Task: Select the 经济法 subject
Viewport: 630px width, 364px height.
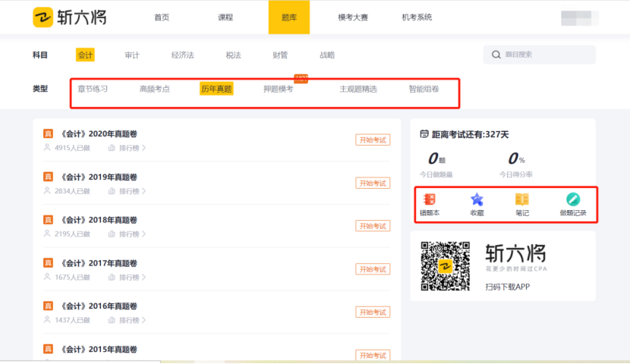Action: [182, 55]
